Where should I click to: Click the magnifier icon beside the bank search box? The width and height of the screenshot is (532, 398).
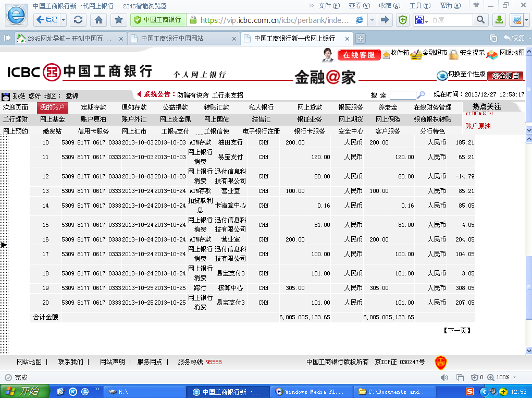tap(421, 95)
